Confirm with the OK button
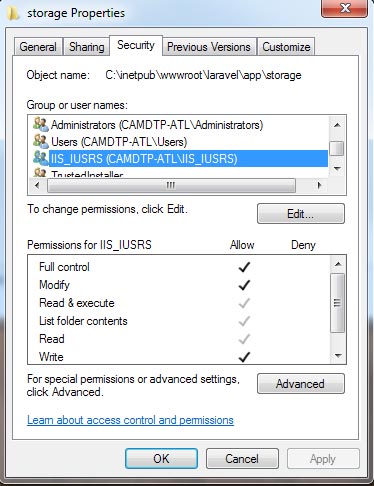The height and width of the screenshot is (486, 374). tap(161, 459)
